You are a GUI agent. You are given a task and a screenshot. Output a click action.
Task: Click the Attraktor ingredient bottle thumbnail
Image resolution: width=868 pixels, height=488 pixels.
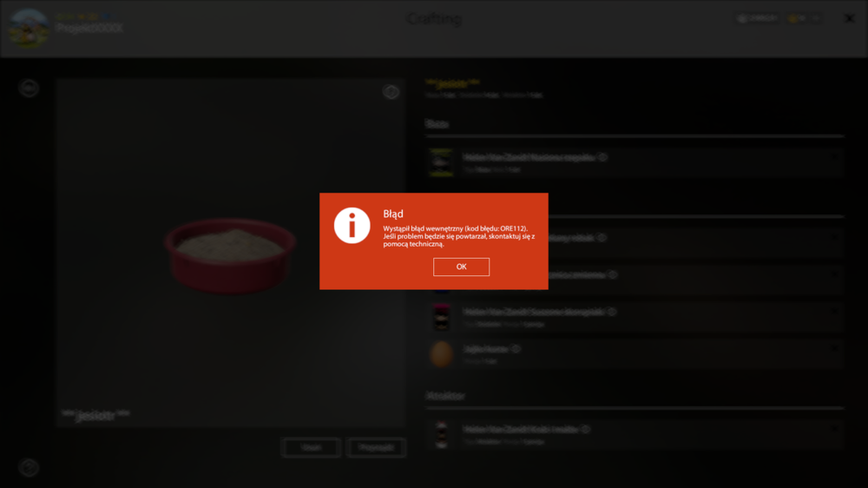point(442,434)
